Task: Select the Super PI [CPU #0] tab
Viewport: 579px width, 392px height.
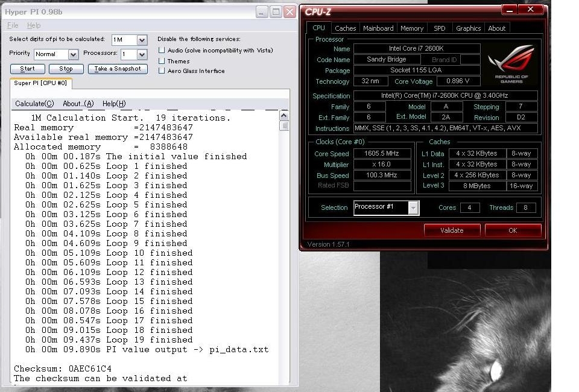Action: pyautogui.click(x=40, y=83)
